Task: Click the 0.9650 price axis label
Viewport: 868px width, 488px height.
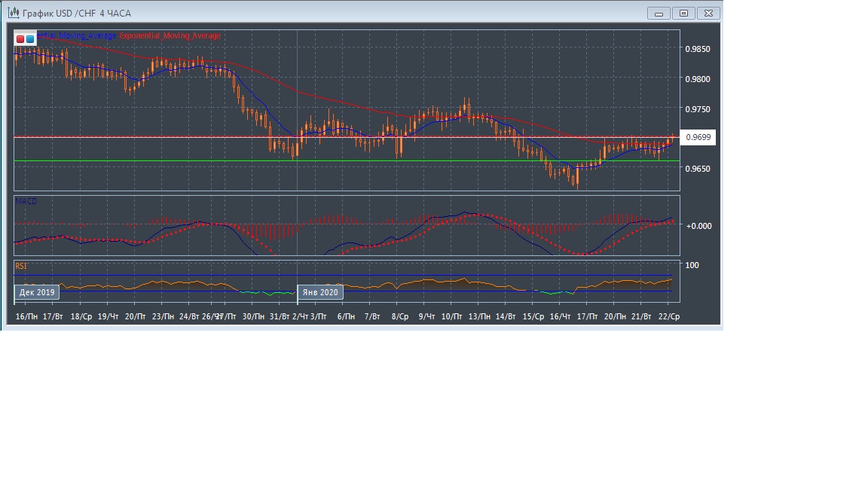Action: click(697, 169)
